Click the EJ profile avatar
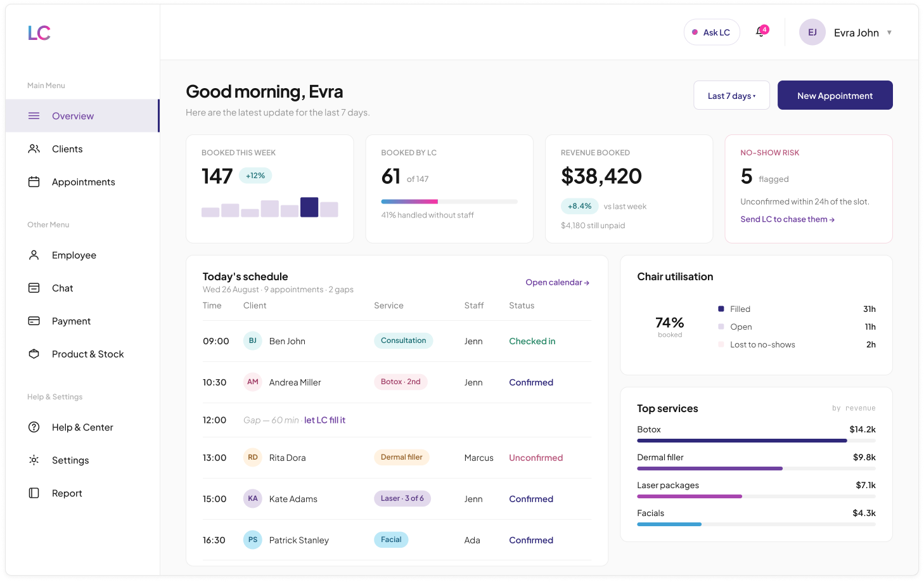The image size is (924, 582). point(812,32)
